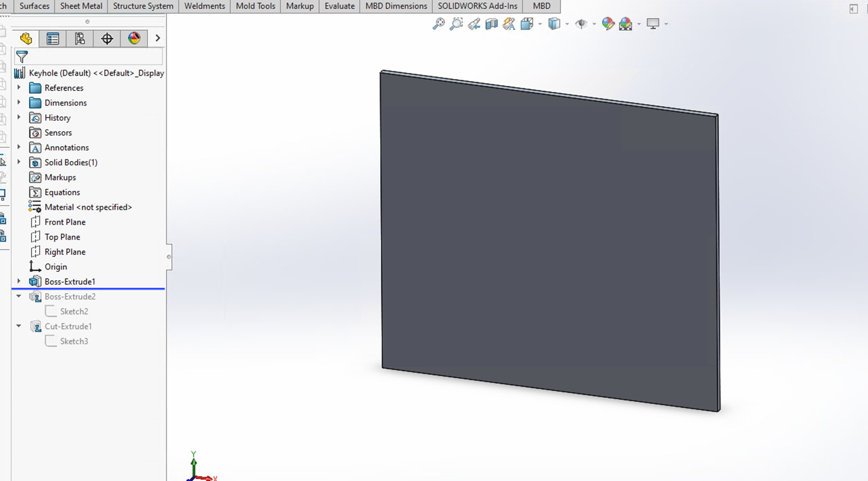
Task: Toggle the Display Style mode
Action: [554, 25]
